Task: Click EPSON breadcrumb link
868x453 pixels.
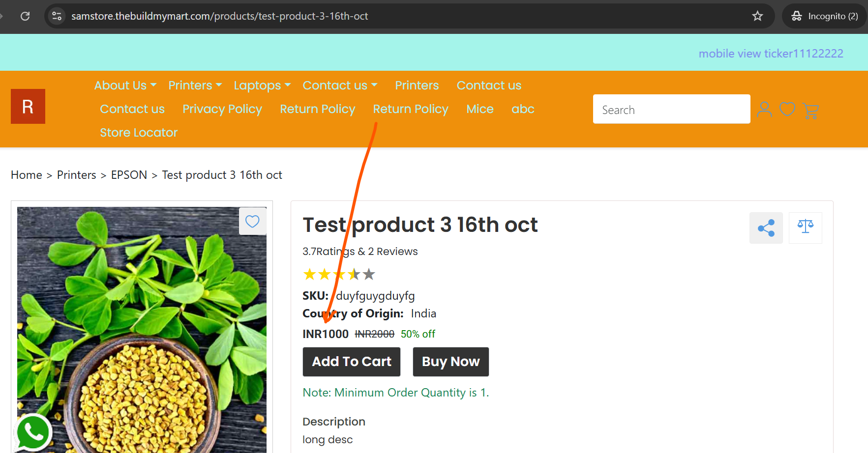Action: pos(129,175)
